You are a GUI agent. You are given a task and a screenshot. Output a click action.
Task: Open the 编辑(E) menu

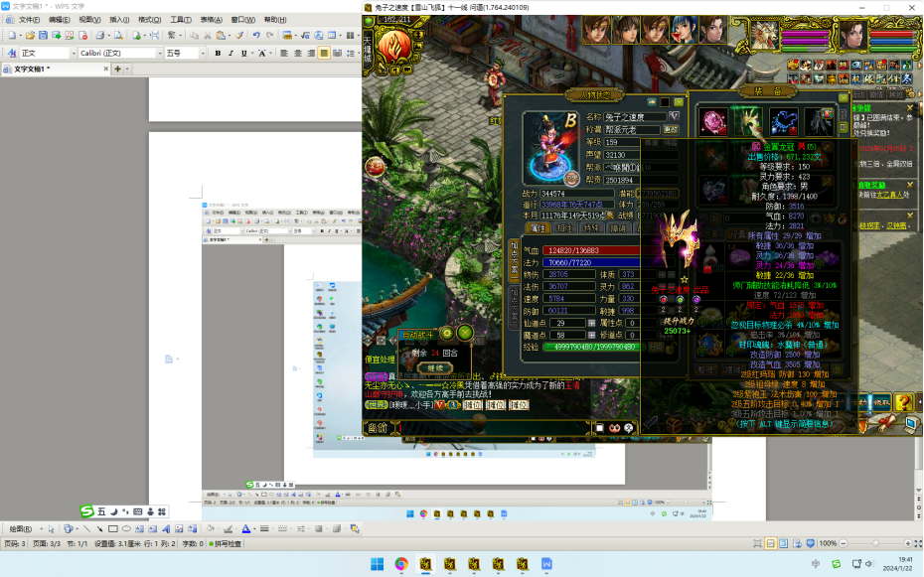[x=59, y=20]
